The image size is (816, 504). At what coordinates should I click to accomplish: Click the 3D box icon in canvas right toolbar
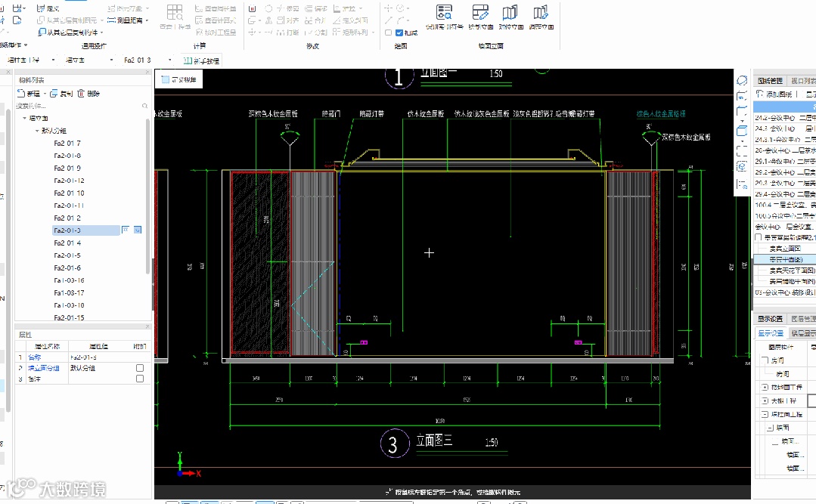tap(742, 131)
